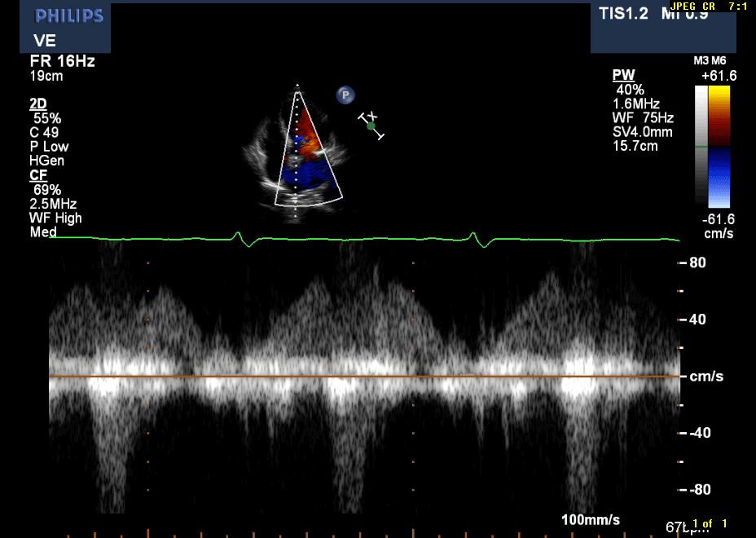This screenshot has height=538, width=756.
Task: Select the underlined PW mode label
Action: coord(622,75)
